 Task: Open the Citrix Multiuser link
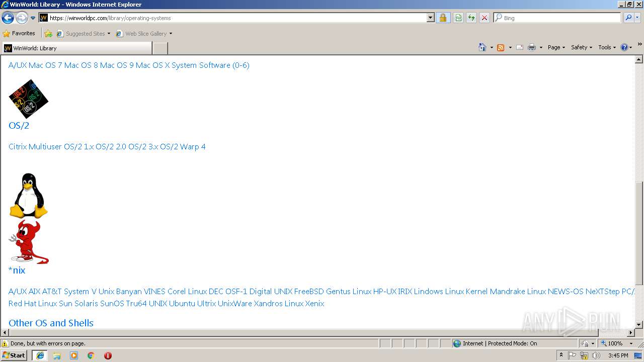coord(35,147)
